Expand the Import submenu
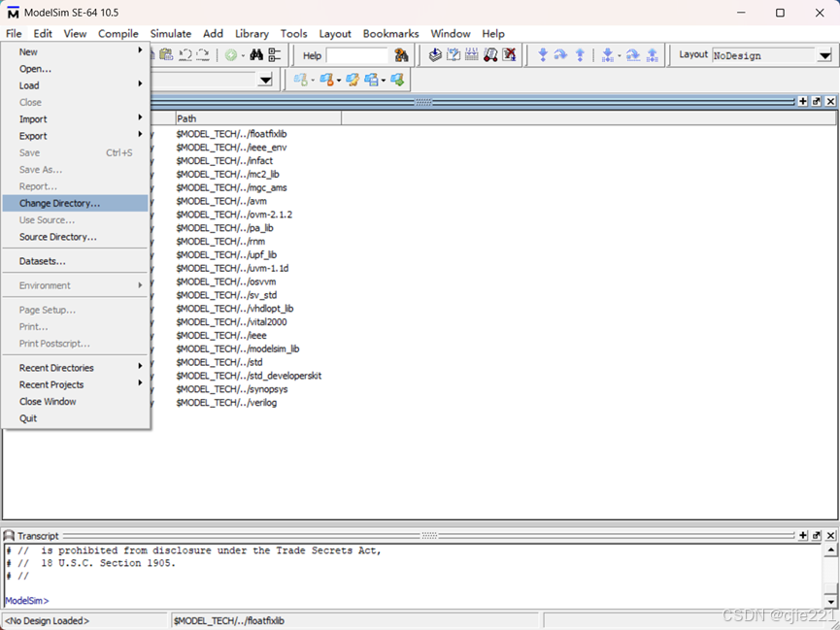 (75, 119)
